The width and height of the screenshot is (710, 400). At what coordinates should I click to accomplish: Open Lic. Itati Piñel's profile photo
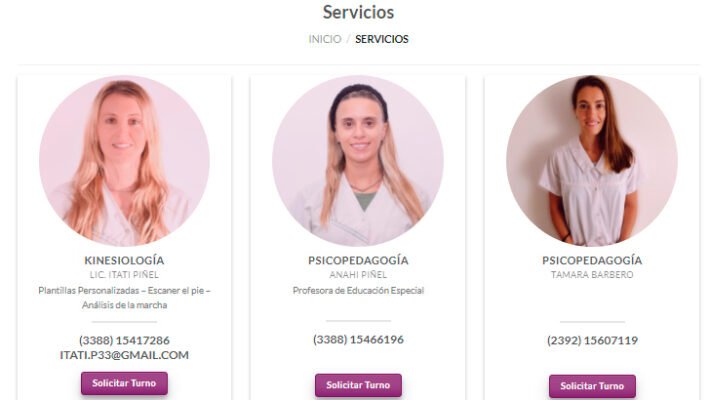pos(124,161)
